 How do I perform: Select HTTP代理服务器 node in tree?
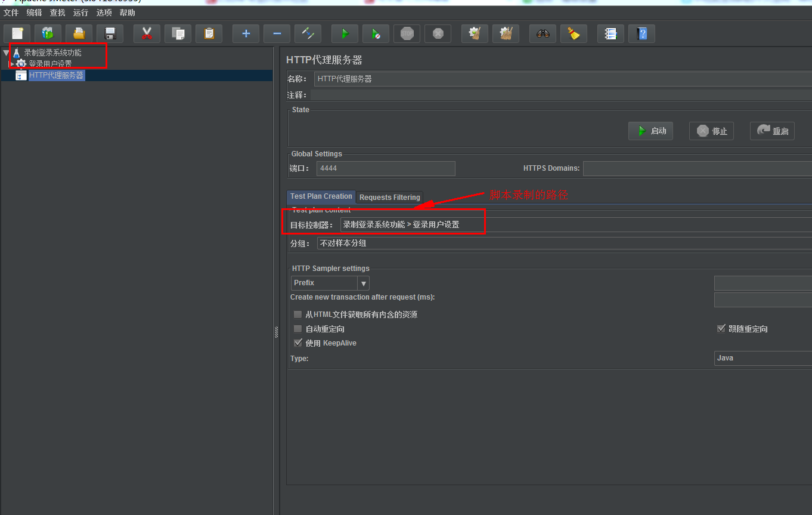point(57,75)
